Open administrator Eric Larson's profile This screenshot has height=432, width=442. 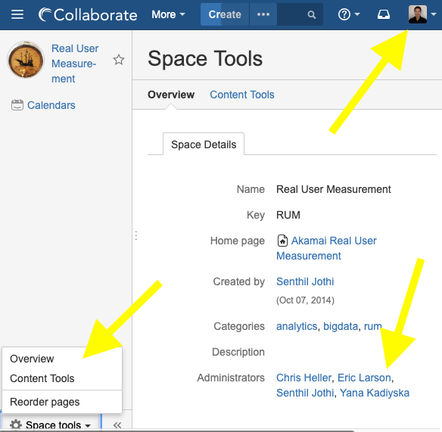364,378
